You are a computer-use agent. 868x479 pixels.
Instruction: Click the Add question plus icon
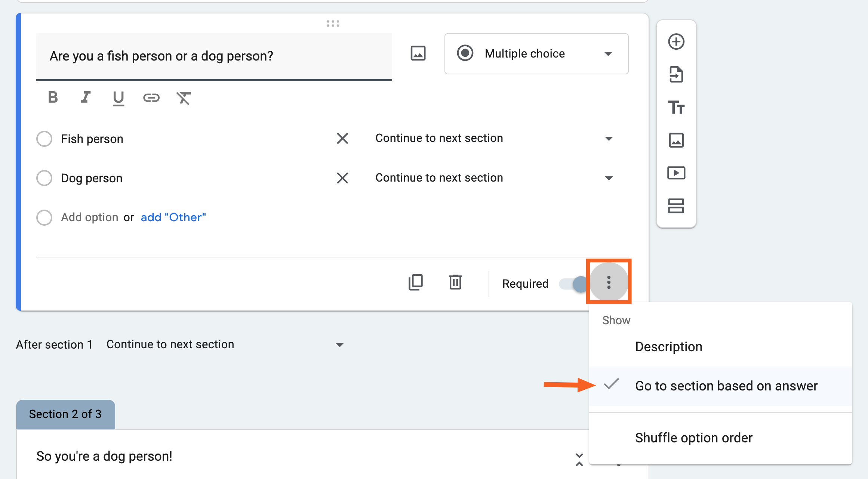(676, 41)
